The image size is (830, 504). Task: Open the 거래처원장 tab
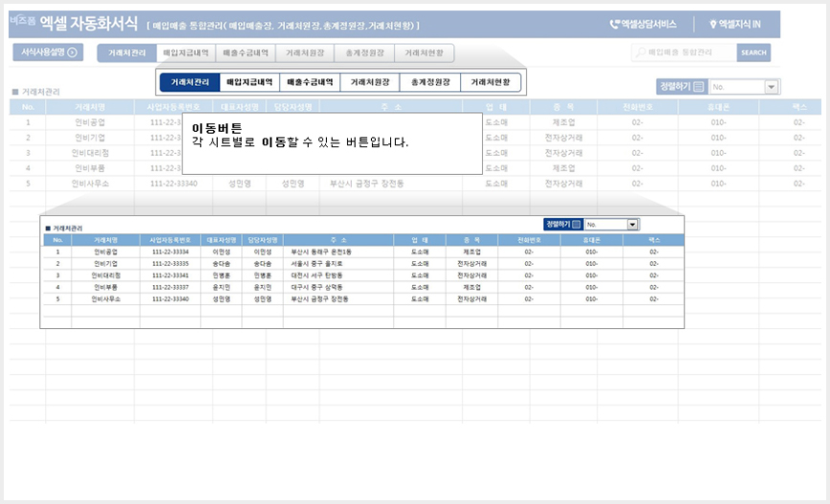click(305, 53)
